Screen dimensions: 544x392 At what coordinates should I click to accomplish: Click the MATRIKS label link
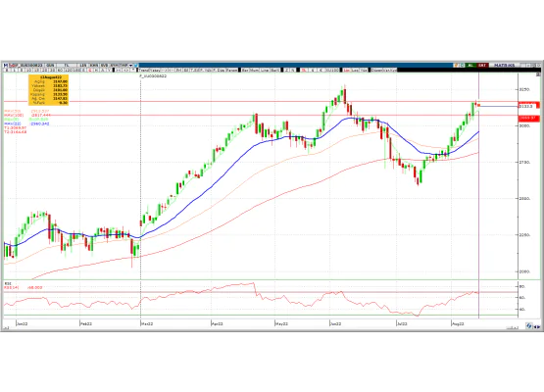[x=505, y=66]
